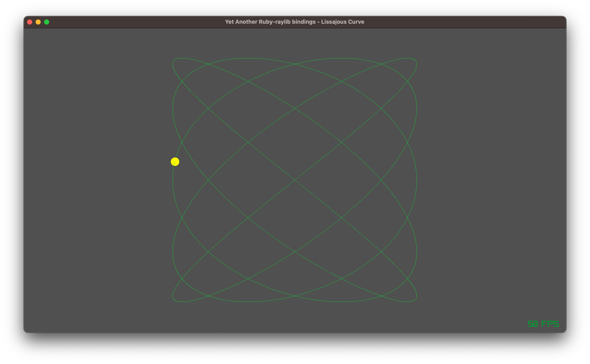
Task: Click the word 'Lissajous' in the title
Action: (334, 22)
